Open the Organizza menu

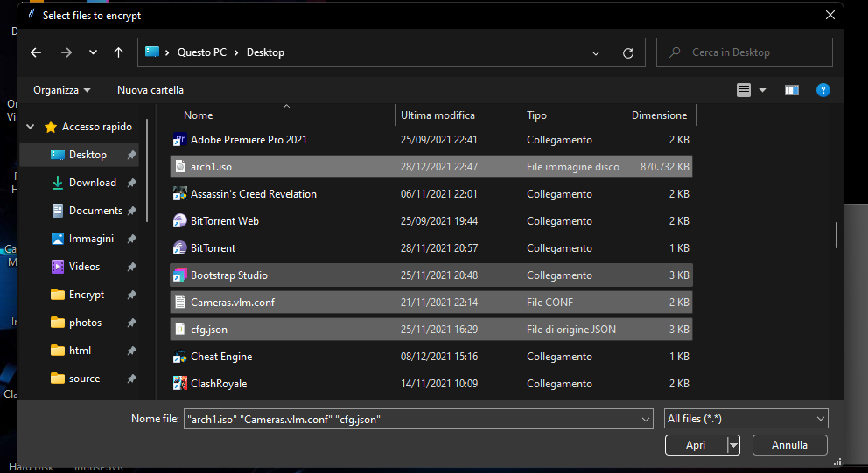(61, 90)
